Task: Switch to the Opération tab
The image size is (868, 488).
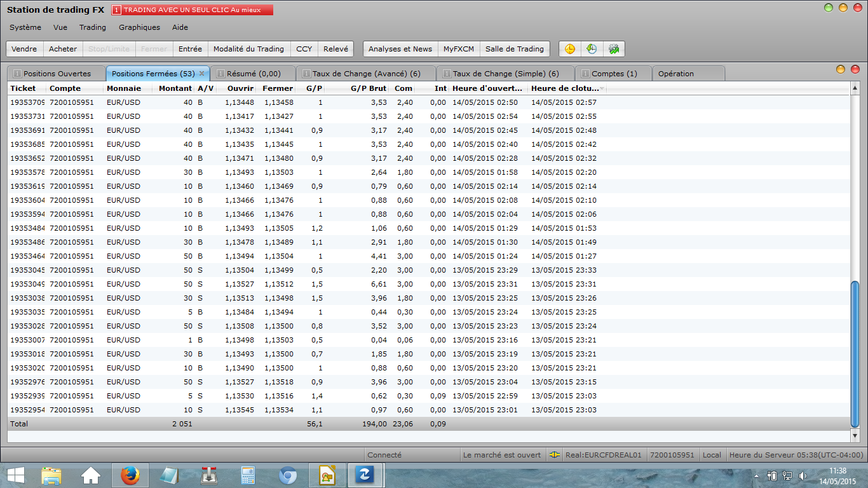Action: click(x=688, y=74)
